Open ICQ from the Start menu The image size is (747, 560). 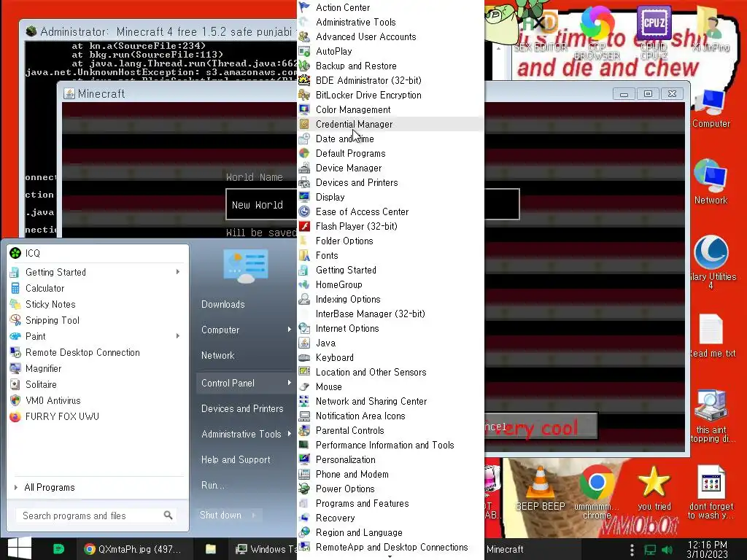tap(98, 253)
